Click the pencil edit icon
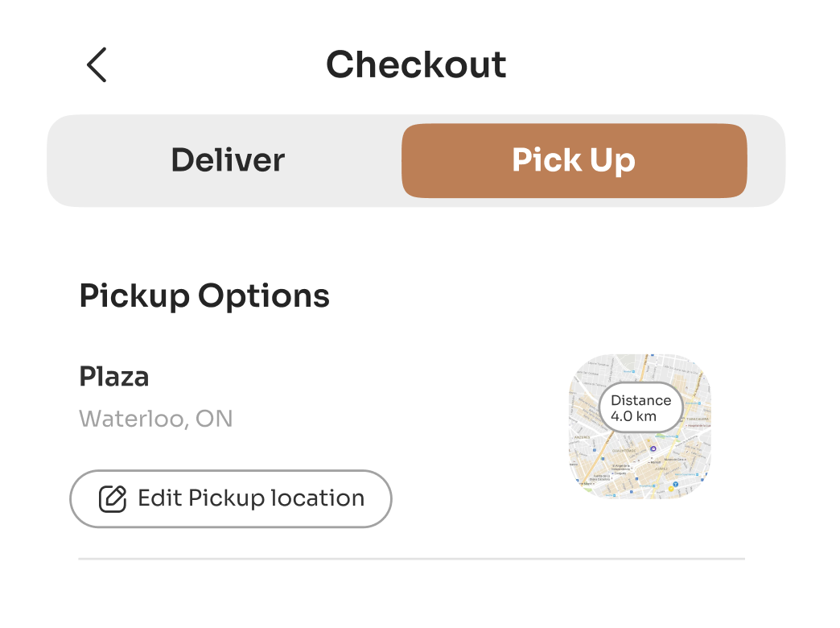Image resolution: width=840 pixels, height=628 pixels. (113, 499)
